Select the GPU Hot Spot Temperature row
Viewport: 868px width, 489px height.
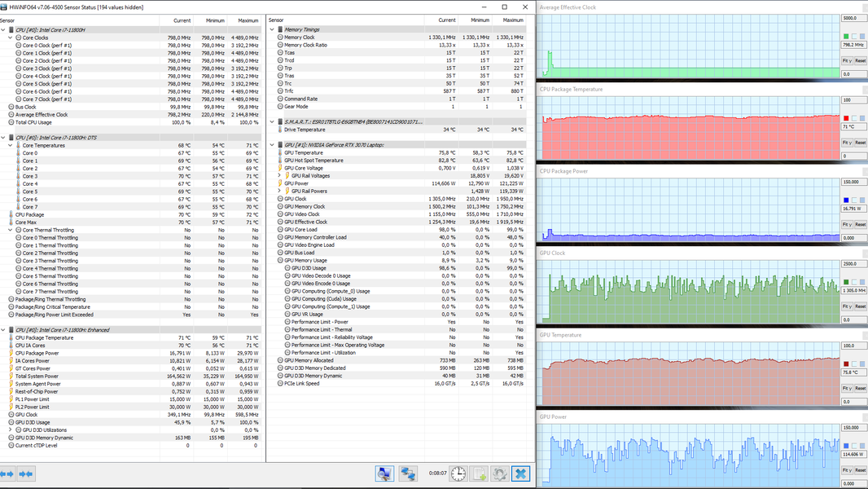click(x=401, y=160)
